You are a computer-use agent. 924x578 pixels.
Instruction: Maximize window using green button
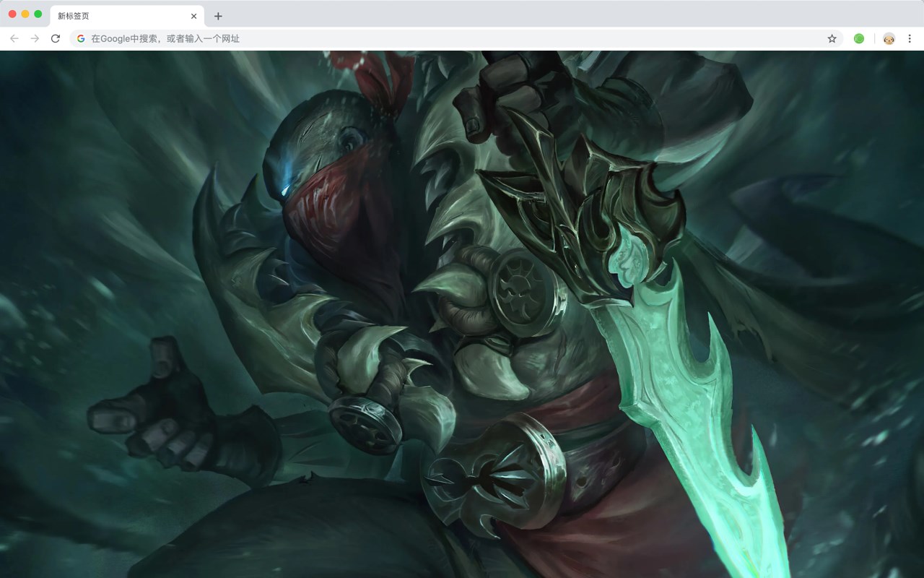[38, 14]
